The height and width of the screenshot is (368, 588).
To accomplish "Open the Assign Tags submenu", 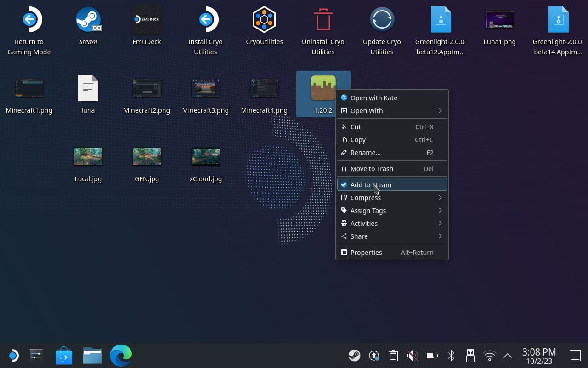I will [x=368, y=210].
